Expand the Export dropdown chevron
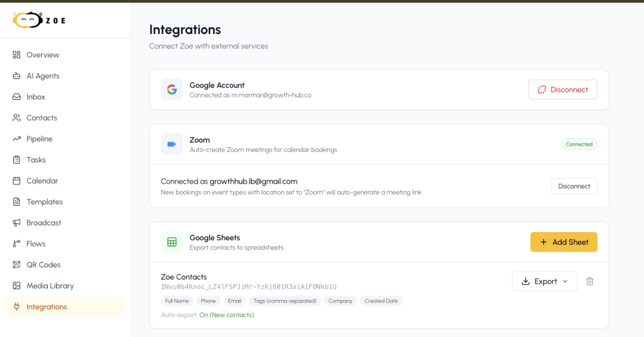The image size is (644, 337). click(x=565, y=281)
